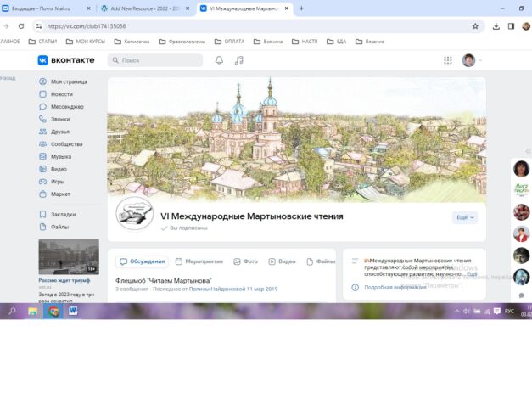Open the VK music player icon
This screenshot has height=399, width=532.
click(x=239, y=60)
